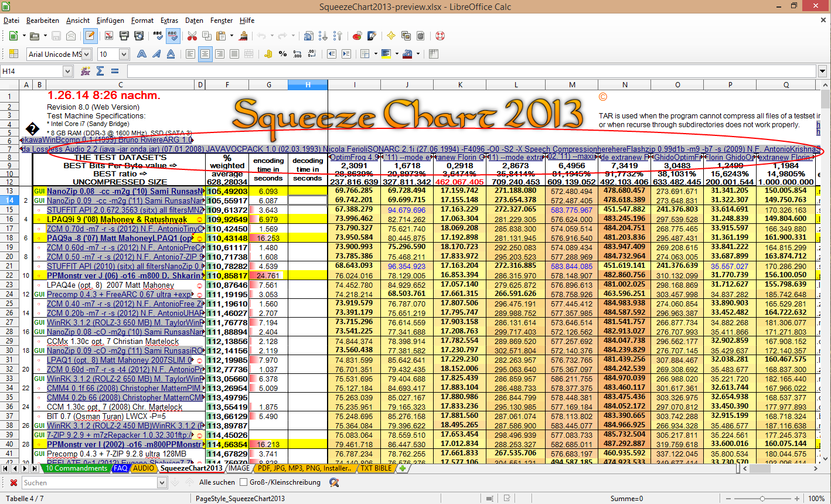Viewport: 831px width, 504px height.
Task: Open the Gallery icon
Action: pos(406,36)
